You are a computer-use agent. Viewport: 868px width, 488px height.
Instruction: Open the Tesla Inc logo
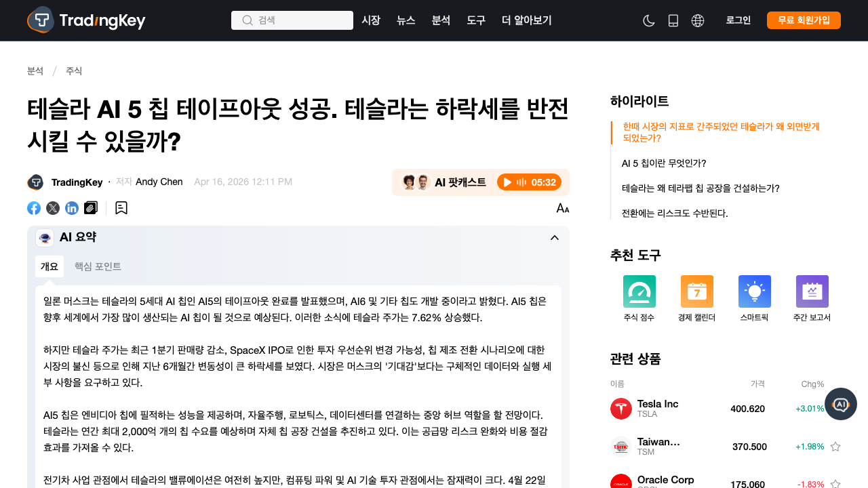pos(621,409)
